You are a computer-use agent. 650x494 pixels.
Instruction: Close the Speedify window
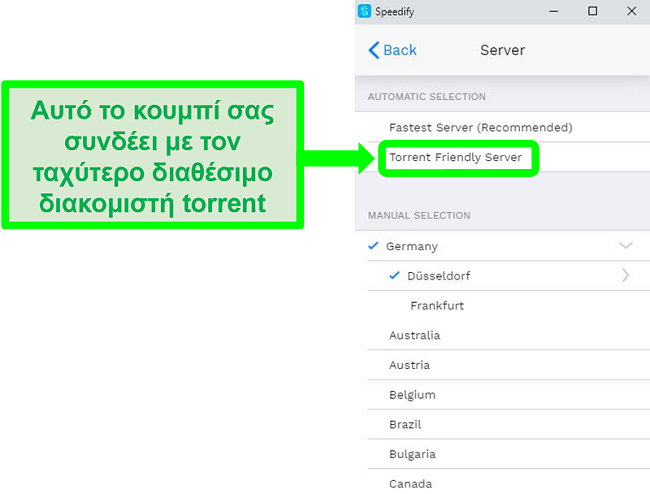pos(631,11)
